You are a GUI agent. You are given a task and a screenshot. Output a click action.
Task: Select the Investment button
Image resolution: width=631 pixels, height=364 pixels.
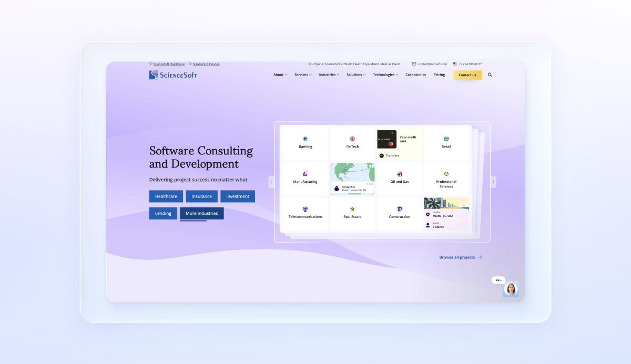[x=238, y=196]
